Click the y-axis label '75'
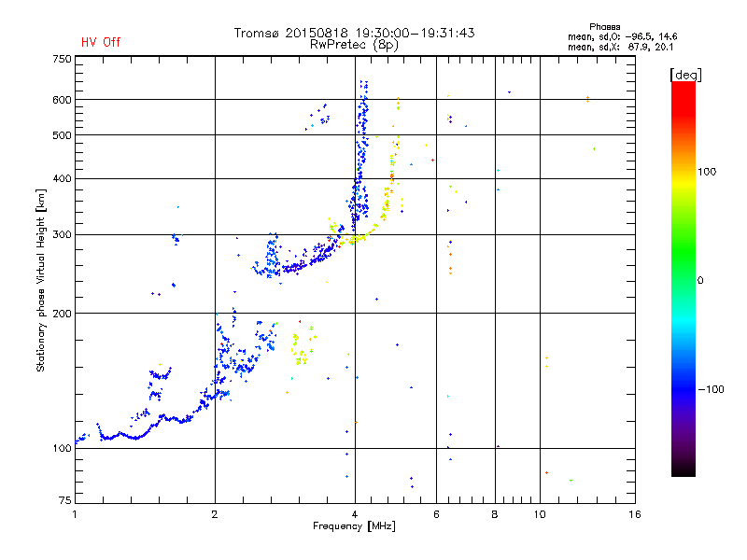747x560 pixels. 65,500
